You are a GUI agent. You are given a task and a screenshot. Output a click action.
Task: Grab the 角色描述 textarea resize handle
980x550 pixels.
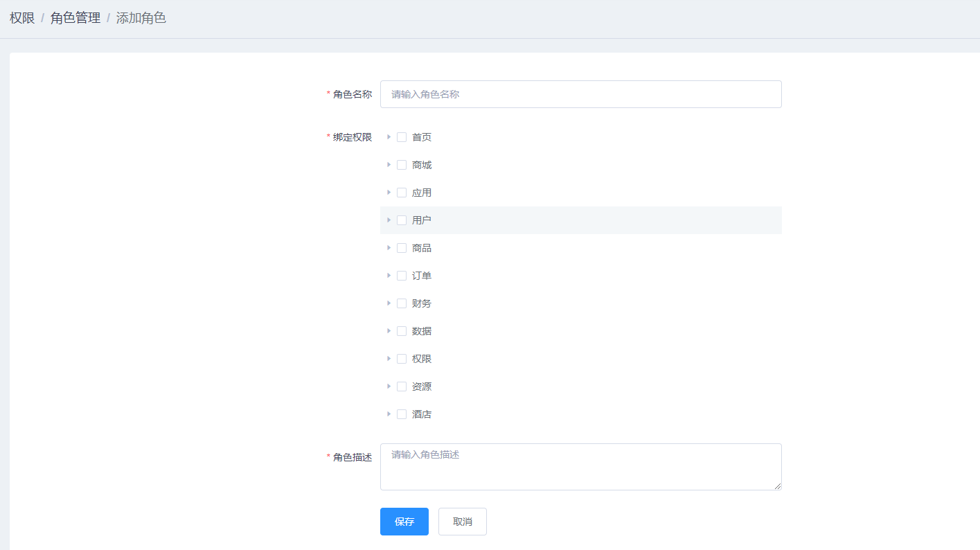778,486
